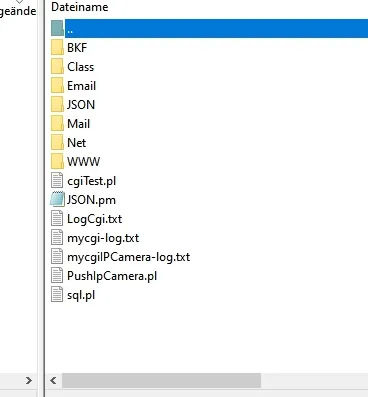Select the mycgiIPCamera-log.txt file name
Image resolution: width=368 pixels, height=397 pixels.
click(x=129, y=257)
